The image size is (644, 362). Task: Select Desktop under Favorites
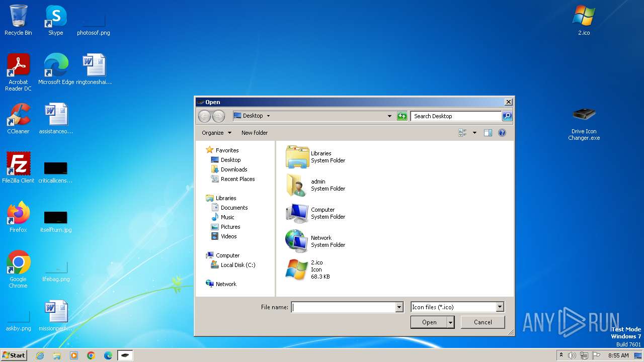click(226, 160)
